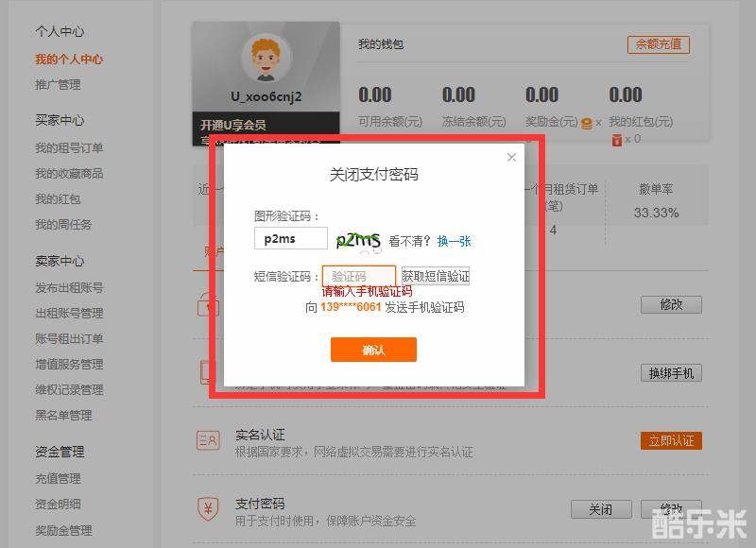Focus the SMS verification code input field
This screenshot has height=548, width=756.
(x=358, y=276)
